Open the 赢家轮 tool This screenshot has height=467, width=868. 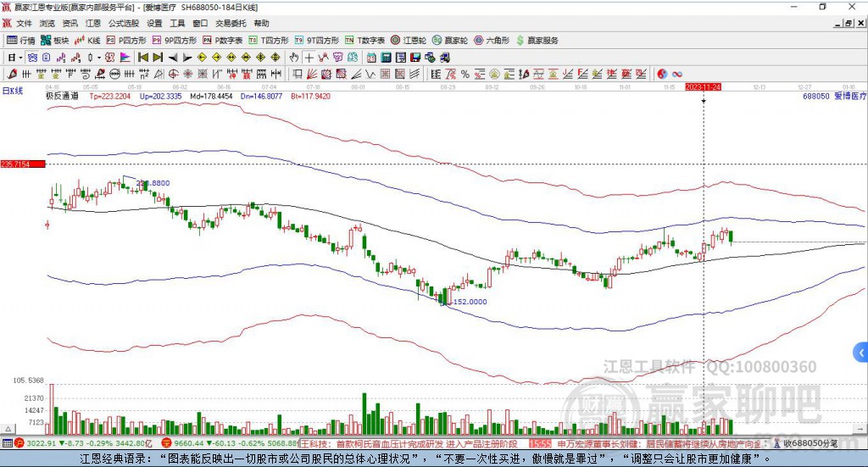click(x=450, y=41)
